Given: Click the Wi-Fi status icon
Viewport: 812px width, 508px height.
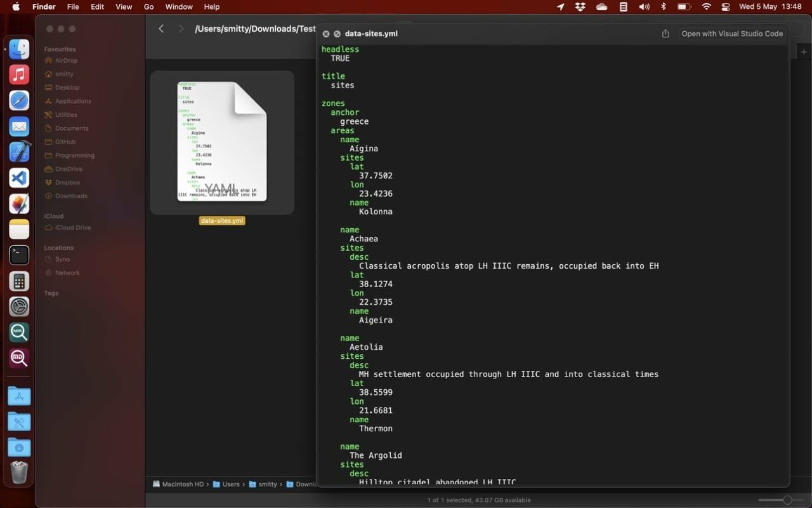Looking at the screenshot, I should [x=706, y=7].
